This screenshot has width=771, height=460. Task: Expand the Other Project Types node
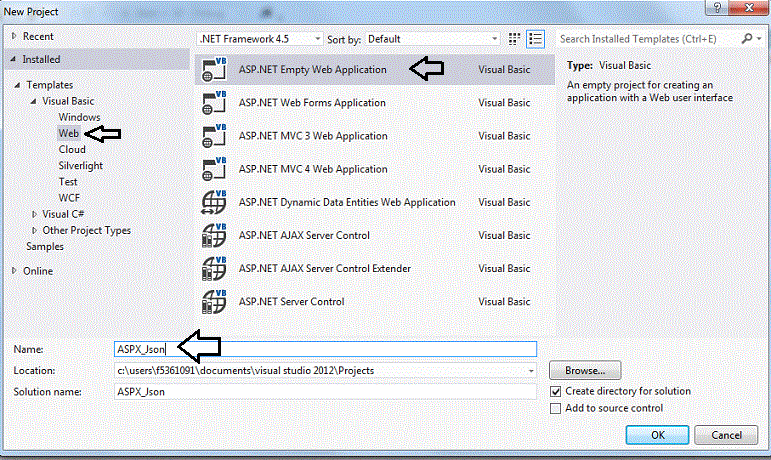[x=34, y=230]
